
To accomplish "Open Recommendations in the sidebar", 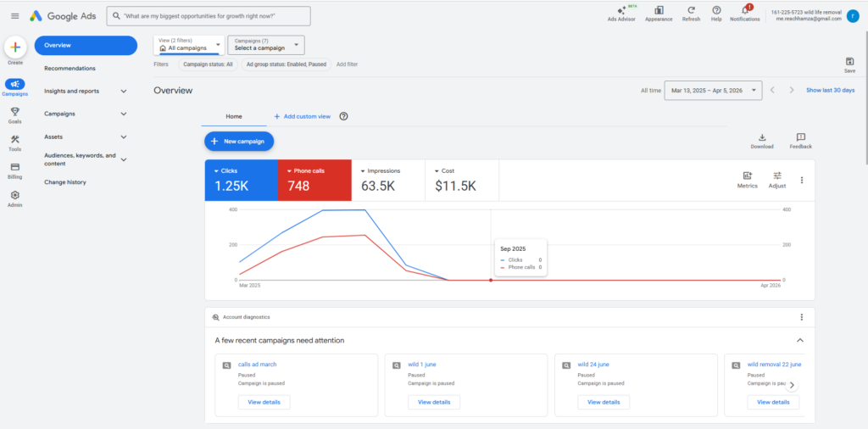I will click(x=70, y=69).
